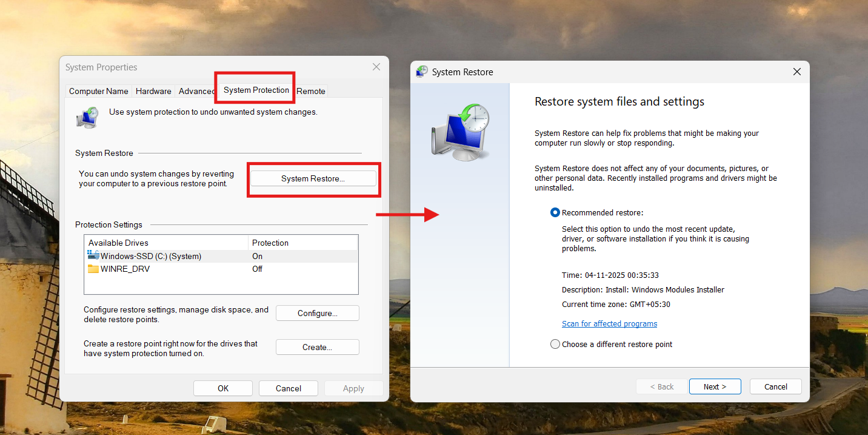Screen dimensions: 868x435
Task: Confirm with the OK button
Action: (x=222, y=388)
